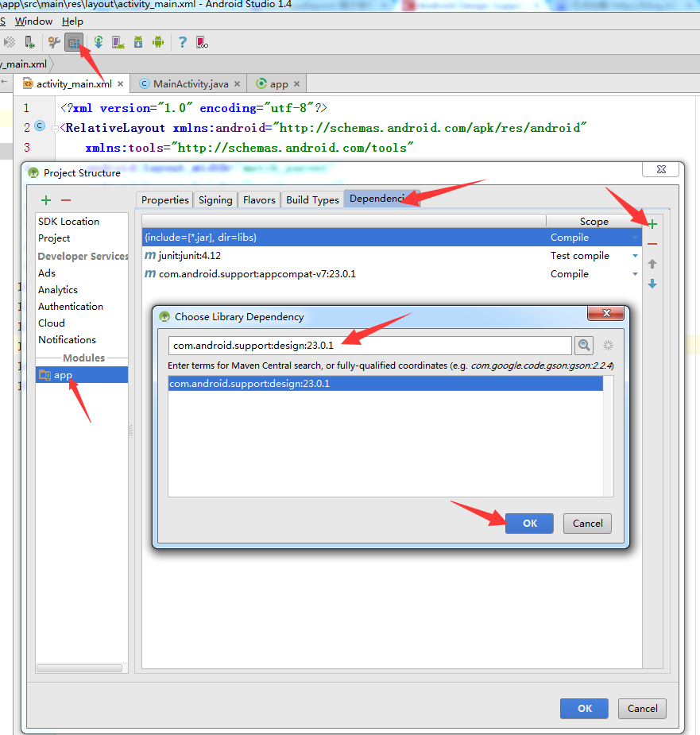
Task: Select the junit:junit:4.12 dependency row
Action: click(x=392, y=256)
